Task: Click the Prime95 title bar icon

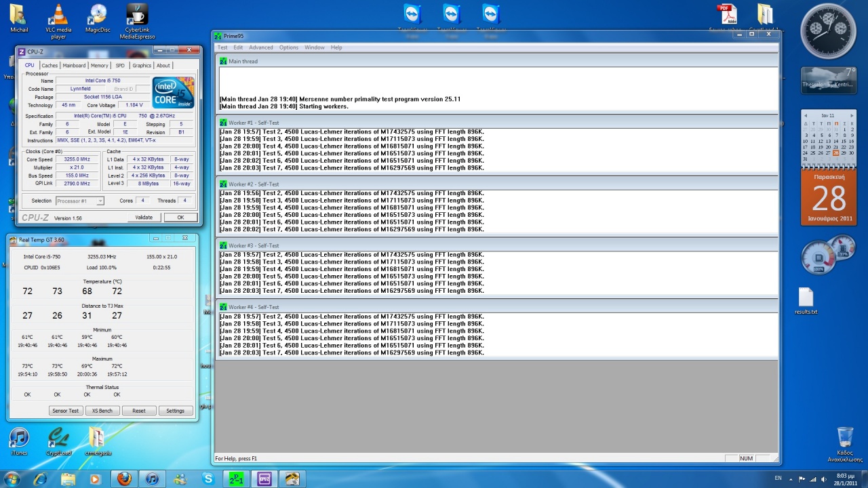Action: 218,36
